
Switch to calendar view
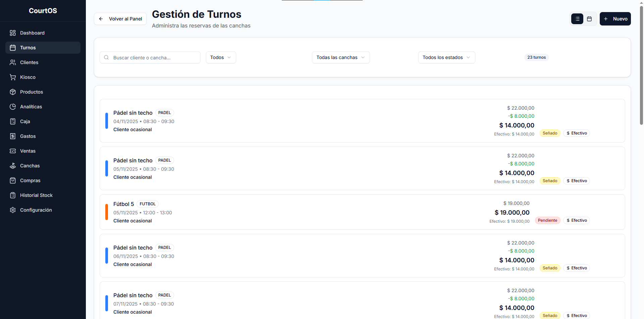[589, 19]
